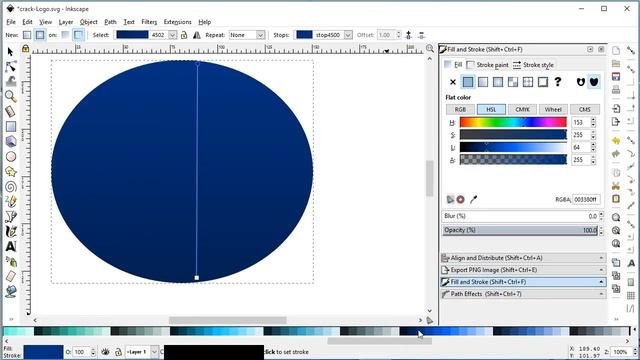Viewport: 640px width, 360px height.
Task: Collapse Fill and Stroke panel row
Action: tap(523, 282)
